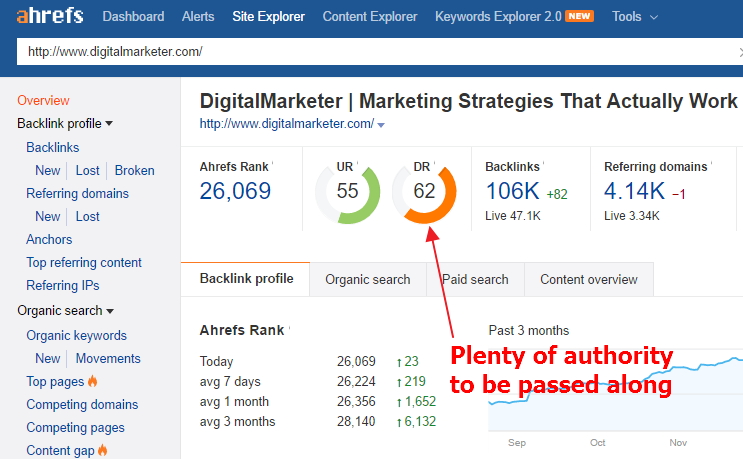Switch to the Organic search tab
Screen dimensions: 743x459
click(368, 279)
